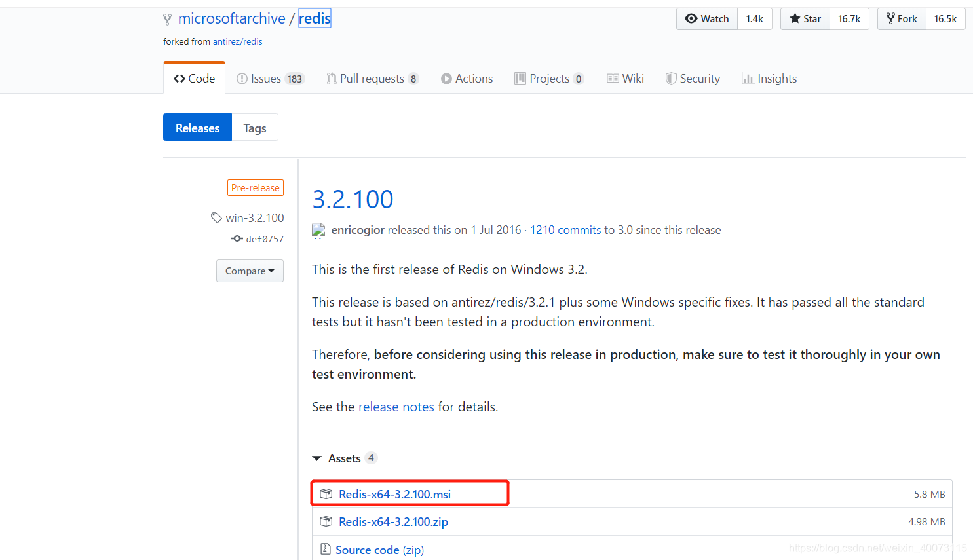The height and width of the screenshot is (560, 973).
Task: Click the Projects tab board icon
Action: click(520, 79)
